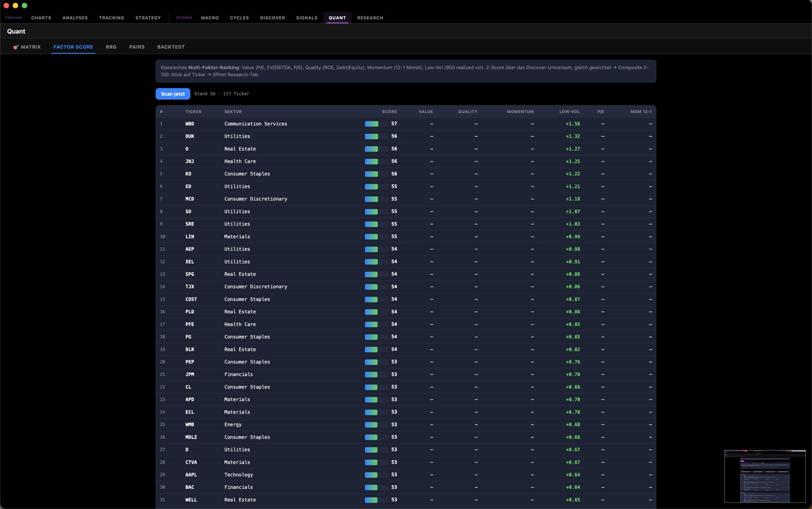The width and height of the screenshot is (812, 509).
Task: Click 'Stand 3d · 117 Ticker' status text
Action: pos(222,94)
